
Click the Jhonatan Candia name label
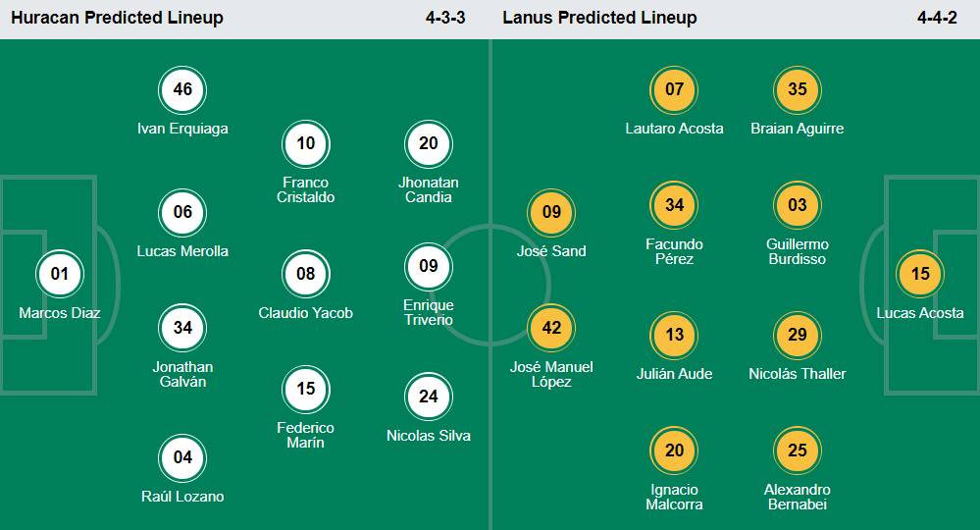[x=429, y=189]
